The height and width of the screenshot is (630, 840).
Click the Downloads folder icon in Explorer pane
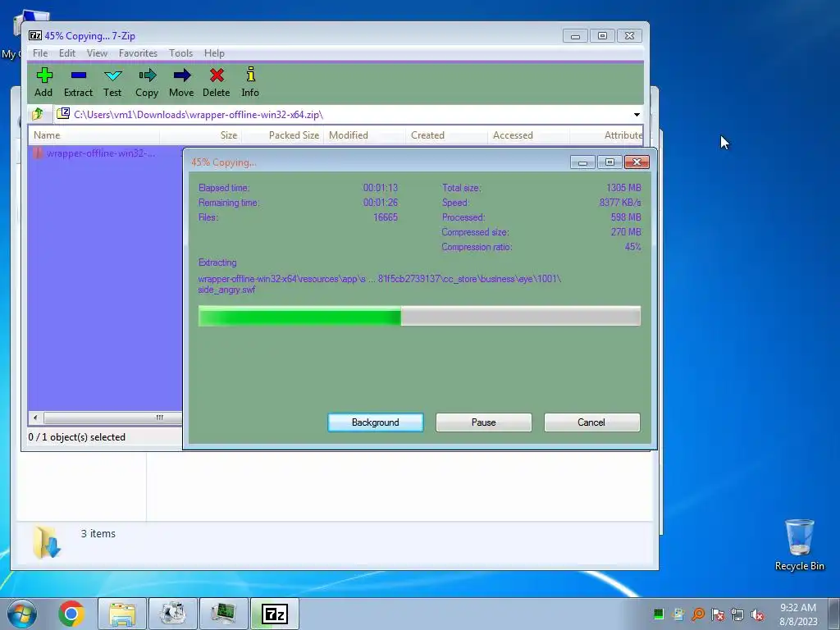coord(47,542)
